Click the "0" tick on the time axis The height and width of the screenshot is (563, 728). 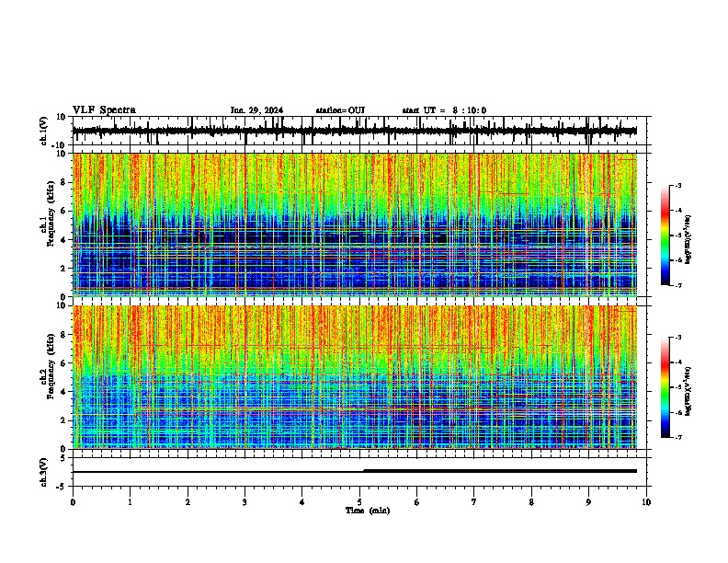[x=73, y=502]
